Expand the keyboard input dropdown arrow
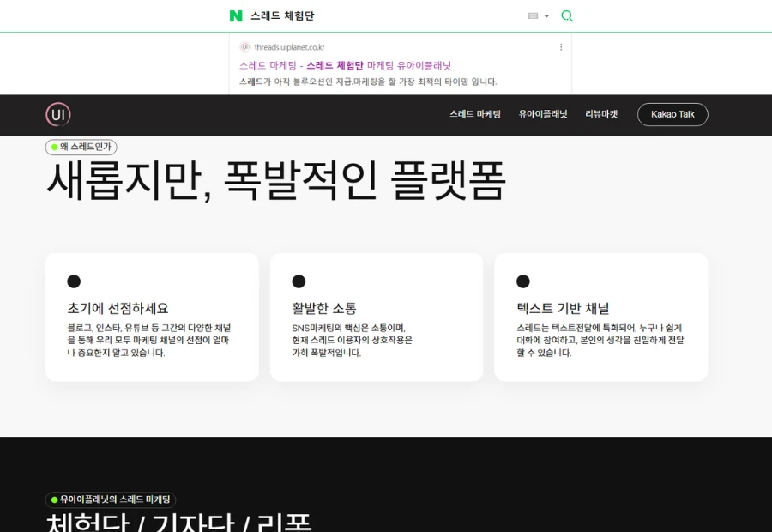 [x=546, y=16]
